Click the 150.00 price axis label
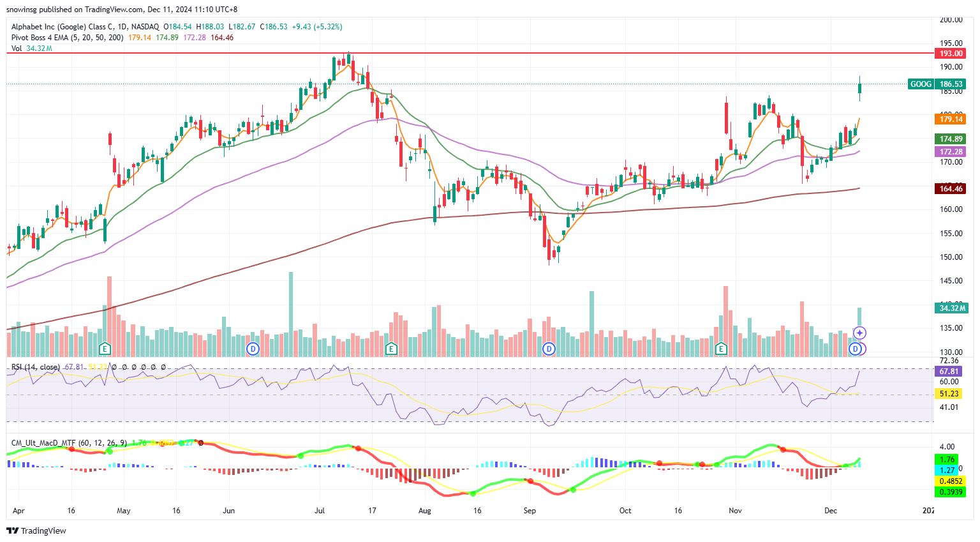Image resolution: width=980 pixels, height=542 pixels. [x=951, y=257]
